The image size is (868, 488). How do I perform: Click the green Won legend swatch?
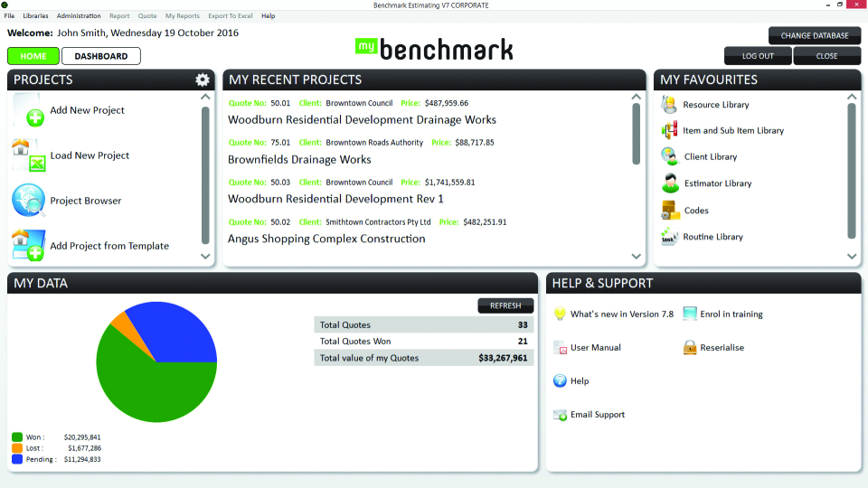17,437
